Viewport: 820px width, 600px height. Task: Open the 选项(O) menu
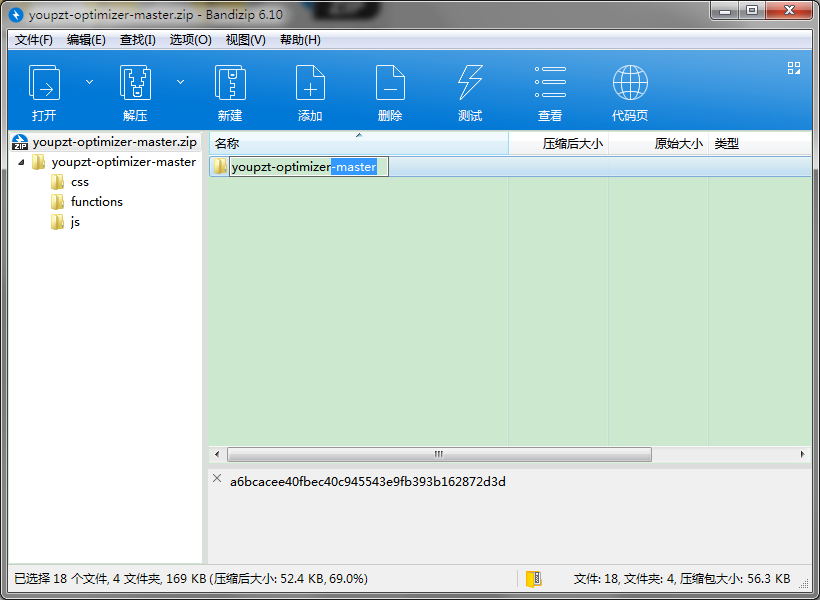[x=190, y=40]
